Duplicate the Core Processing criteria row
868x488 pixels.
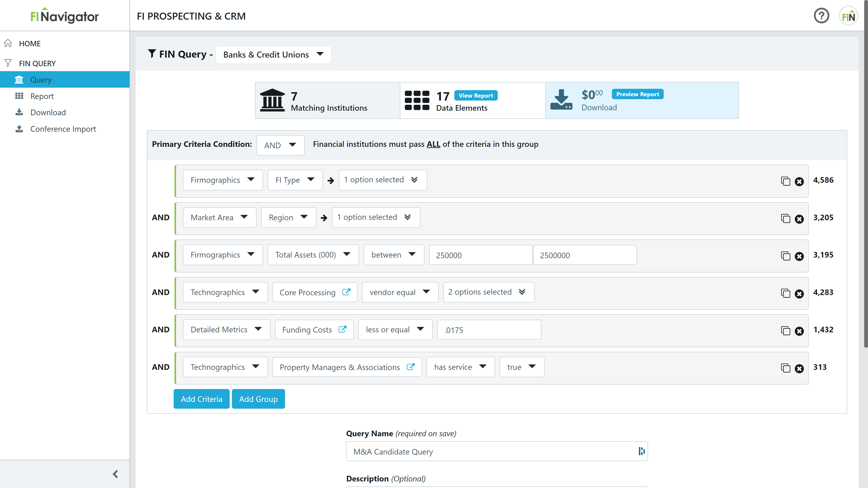pos(785,293)
